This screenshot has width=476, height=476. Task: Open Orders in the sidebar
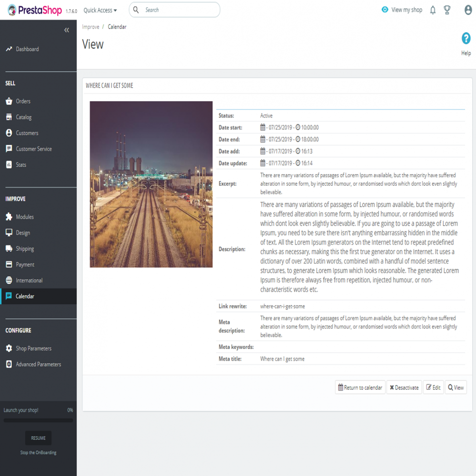(23, 101)
